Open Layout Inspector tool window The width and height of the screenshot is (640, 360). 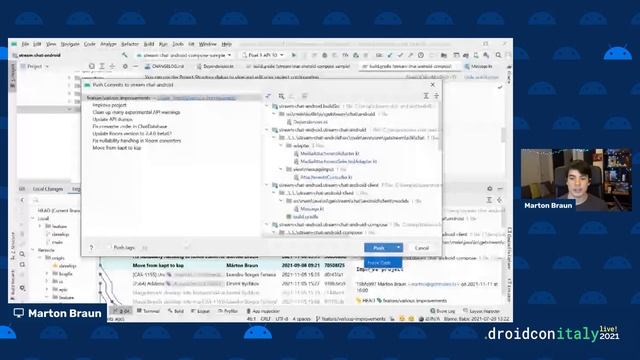tap(482, 311)
